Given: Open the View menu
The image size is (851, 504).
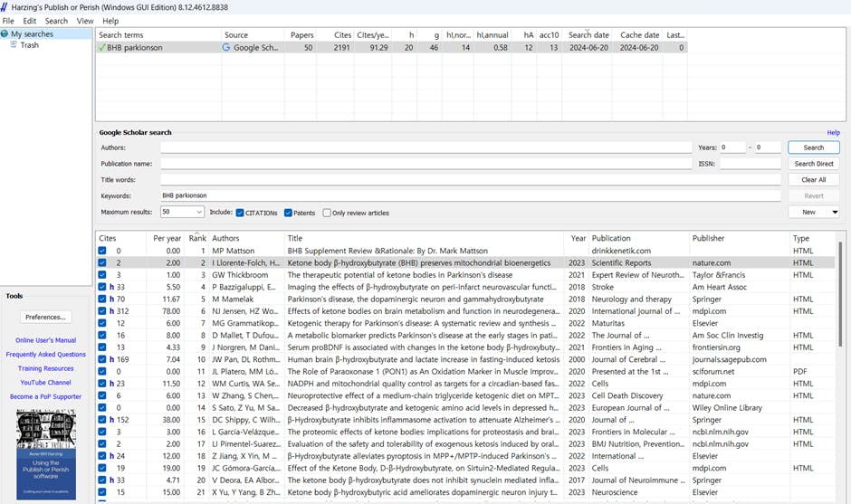Looking at the screenshot, I should 85,21.
